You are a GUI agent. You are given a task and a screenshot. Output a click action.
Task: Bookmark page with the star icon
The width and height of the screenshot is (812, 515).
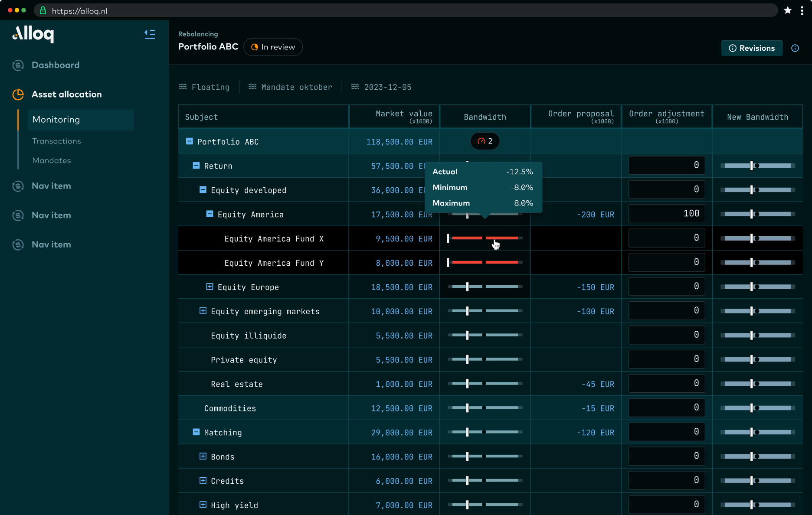(788, 10)
